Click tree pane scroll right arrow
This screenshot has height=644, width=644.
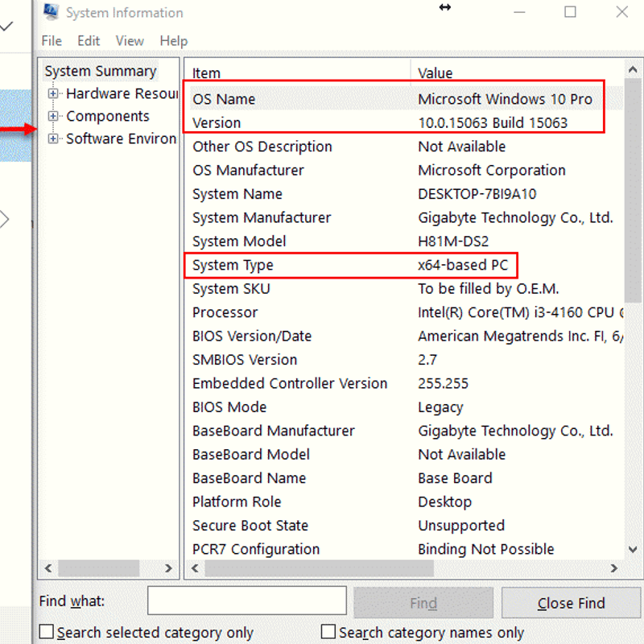[x=168, y=568]
